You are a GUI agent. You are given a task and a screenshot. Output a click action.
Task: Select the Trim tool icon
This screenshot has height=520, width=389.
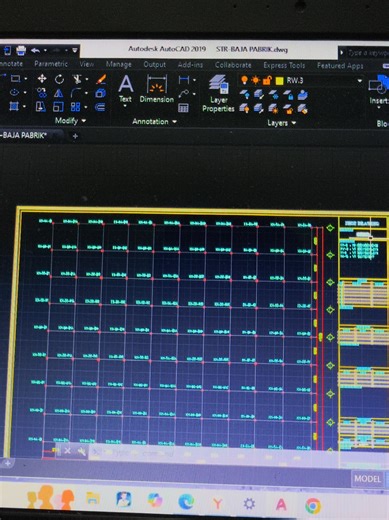click(x=77, y=79)
